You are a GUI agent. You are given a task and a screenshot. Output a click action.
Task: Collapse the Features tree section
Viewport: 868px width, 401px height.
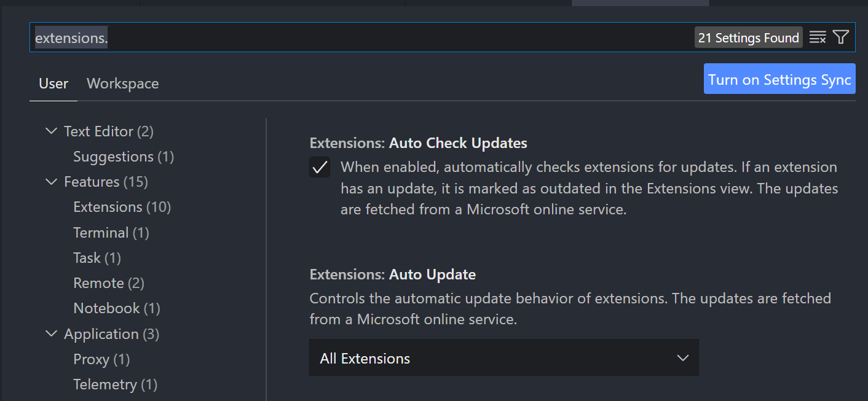51,182
